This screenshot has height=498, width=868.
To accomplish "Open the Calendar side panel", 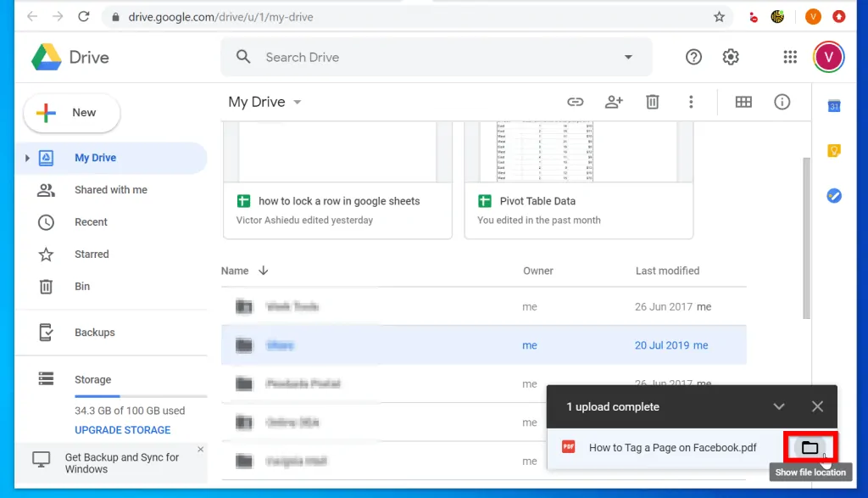I will click(834, 106).
